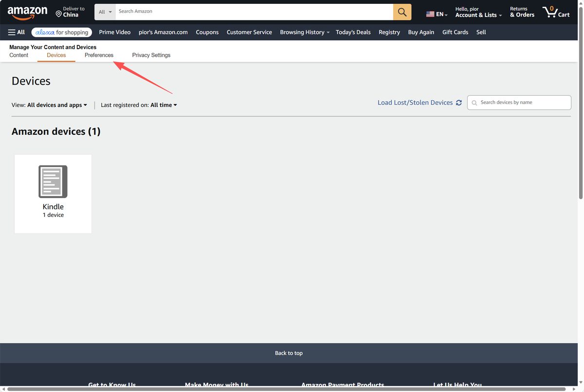Expand the Browsing History dropdown
This screenshot has width=584, height=392.
point(305,32)
